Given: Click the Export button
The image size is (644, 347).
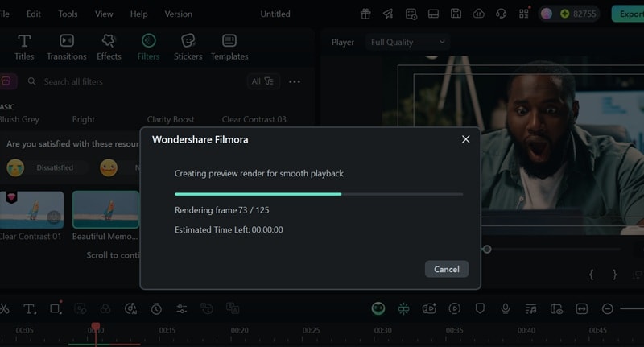Looking at the screenshot, I should click(629, 14).
